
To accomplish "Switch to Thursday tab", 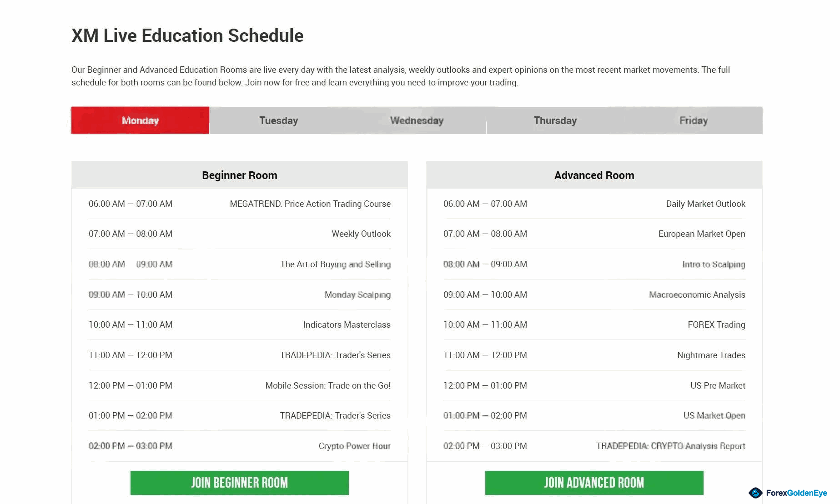I will (555, 120).
